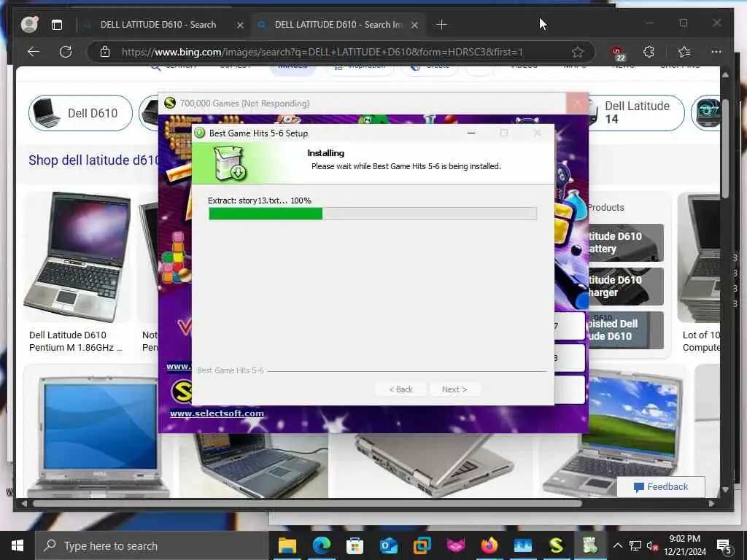Open refurbished Dell Latitude D610 card
Image resolution: width=747 pixels, height=560 pixels.
point(625,330)
